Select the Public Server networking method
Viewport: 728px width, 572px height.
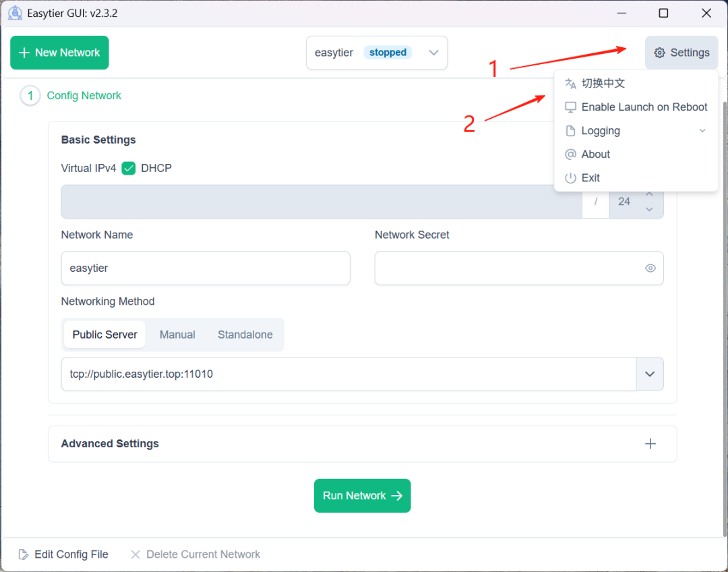point(105,335)
